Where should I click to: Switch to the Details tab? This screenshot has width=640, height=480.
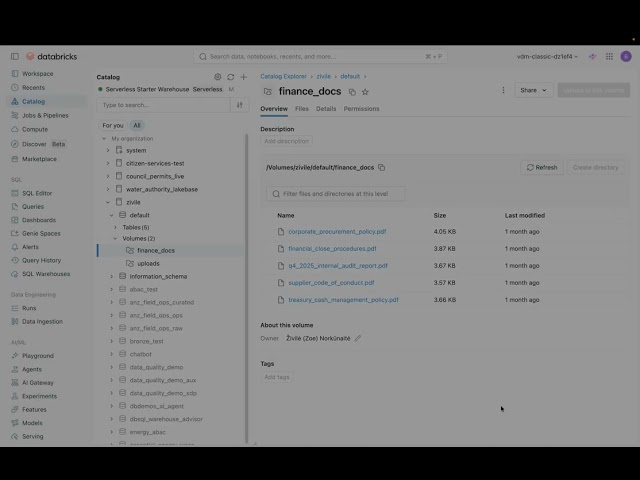[326, 109]
